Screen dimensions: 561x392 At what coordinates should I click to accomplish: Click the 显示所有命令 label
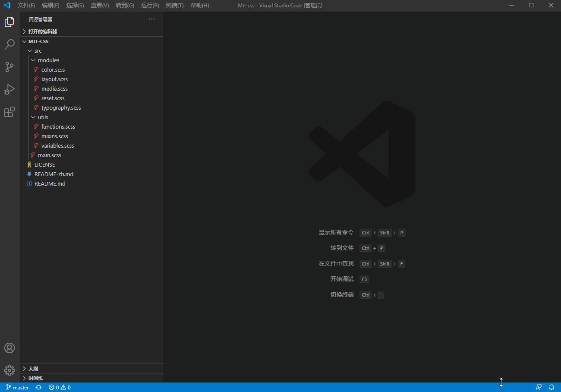[x=336, y=232]
